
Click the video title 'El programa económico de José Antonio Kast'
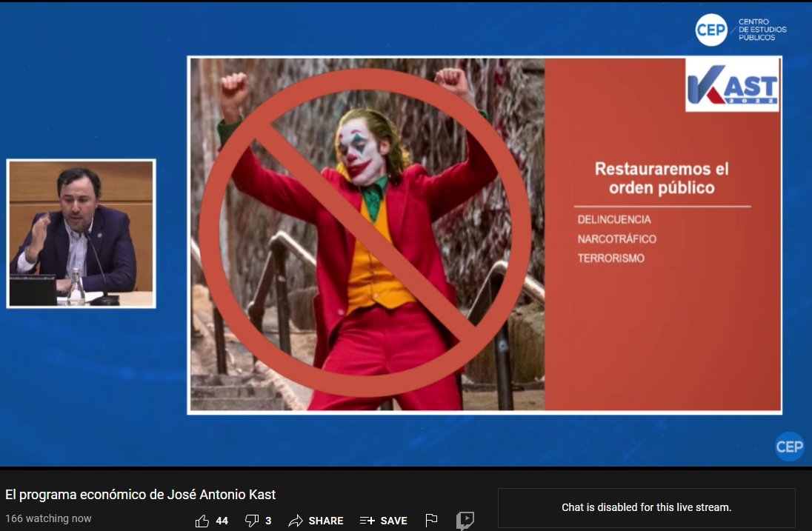pos(140,494)
